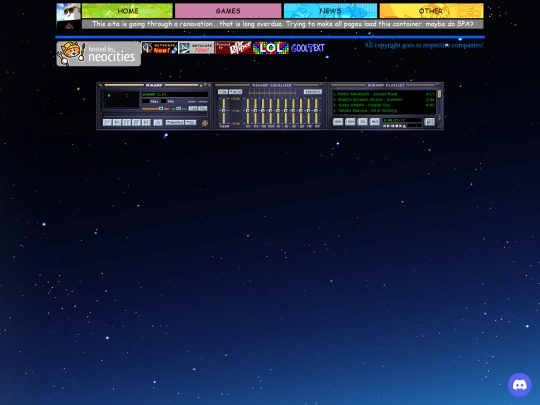
Task: Open the playlist MISC menu button
Action: [375, 122]
